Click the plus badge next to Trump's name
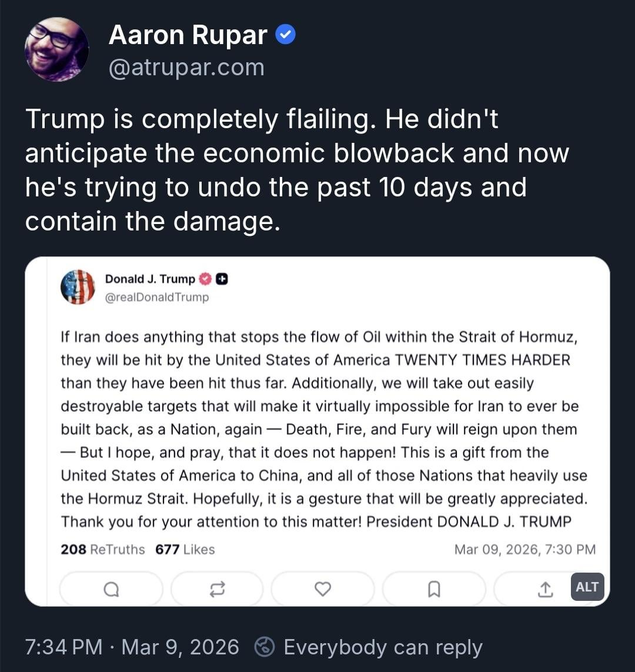Image resolution: width=635 pixels, height=672 pixels. [x=222, y=279]
